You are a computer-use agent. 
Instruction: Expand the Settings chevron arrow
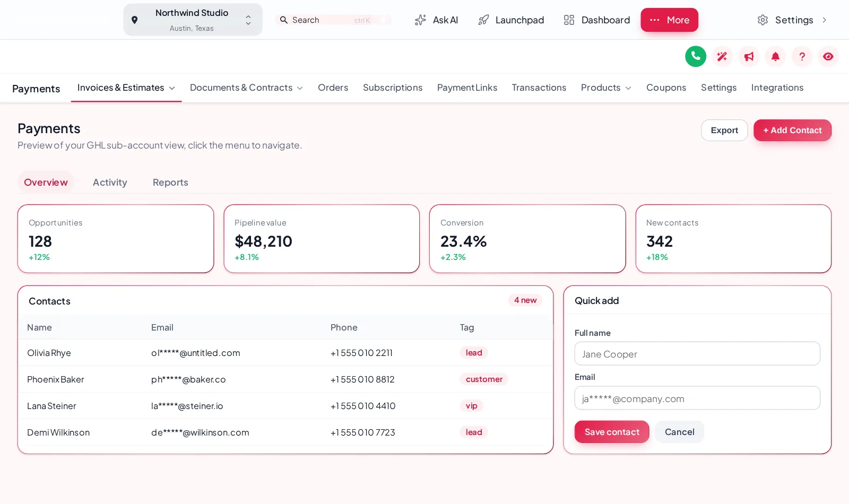(825, 20)
